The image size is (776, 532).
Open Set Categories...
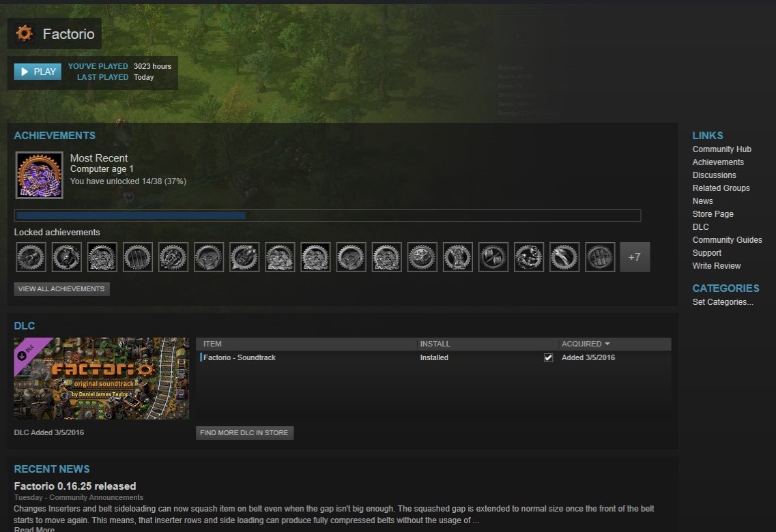723,302
